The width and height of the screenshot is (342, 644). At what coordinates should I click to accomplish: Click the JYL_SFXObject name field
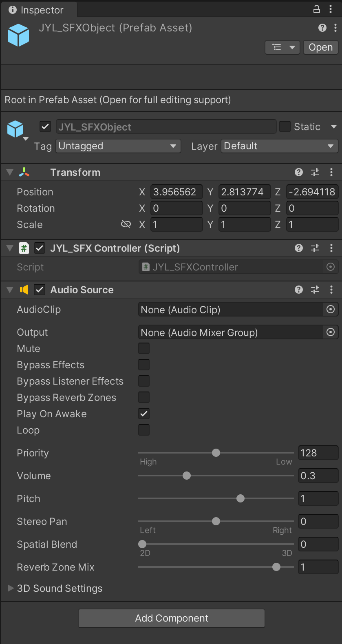click(x=166, y=127)
